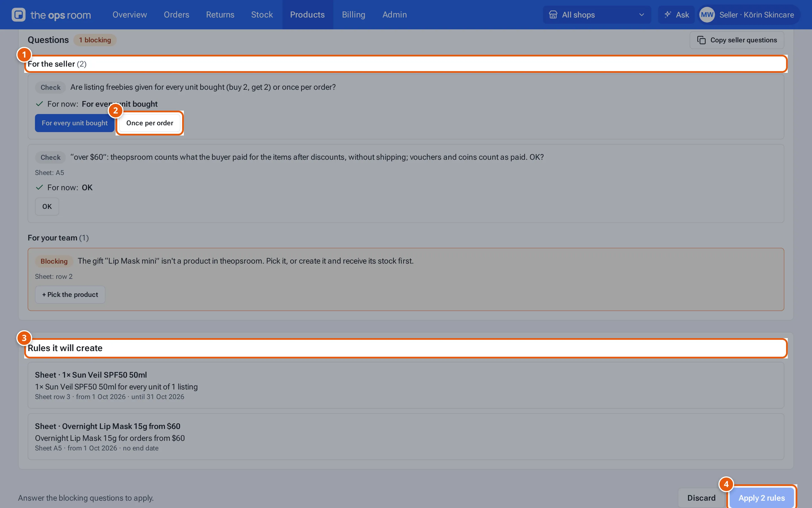Click the 'Sheet: row 2' reference text
Viewport: 812px width, 508px height.
[x=54, y=277]
